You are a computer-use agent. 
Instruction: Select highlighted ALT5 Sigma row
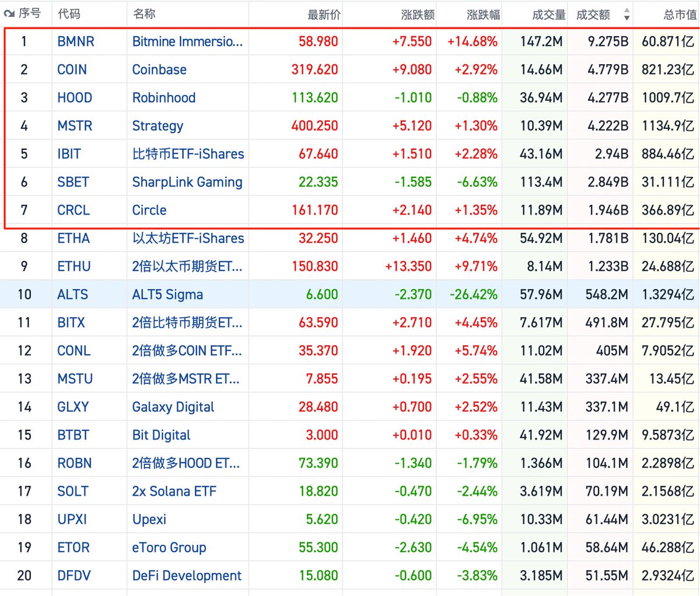pos(350,294)
